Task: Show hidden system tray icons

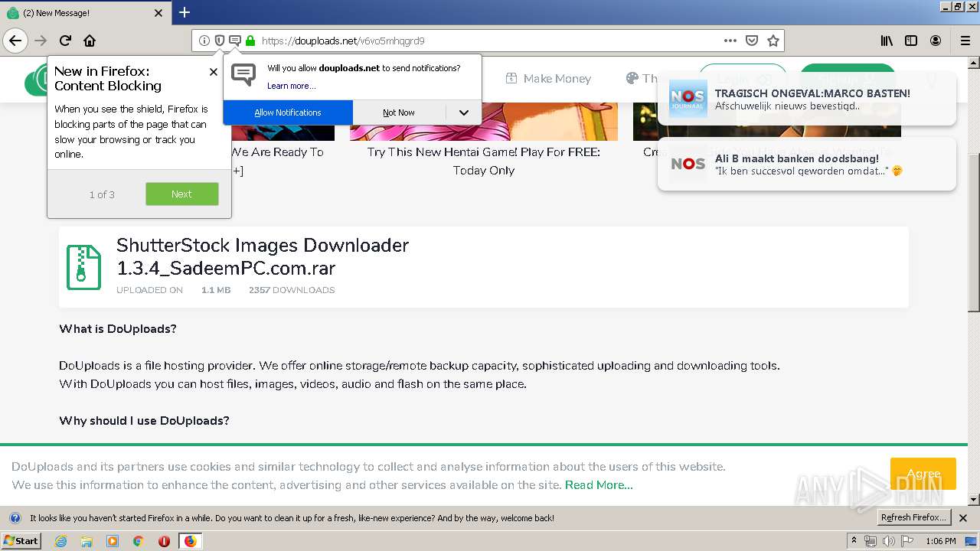Action: pos(854,541)
